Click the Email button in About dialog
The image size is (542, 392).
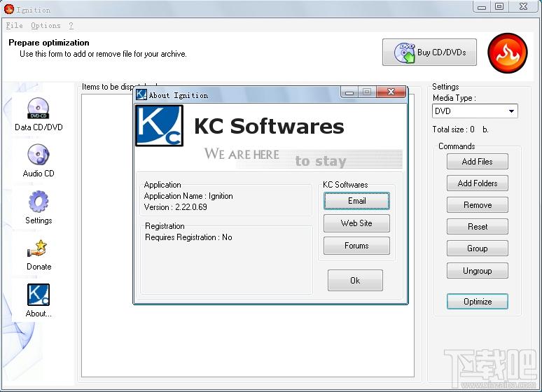(x=356, y=201)
